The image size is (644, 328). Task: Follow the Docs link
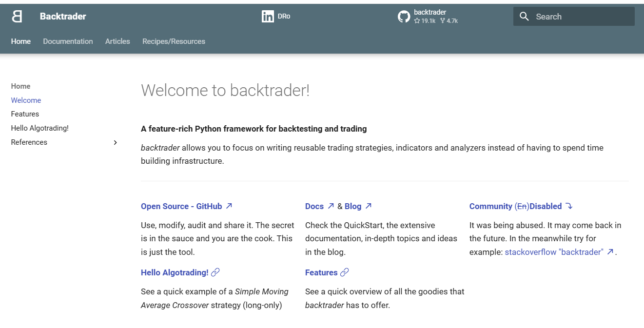pos(314,206)
